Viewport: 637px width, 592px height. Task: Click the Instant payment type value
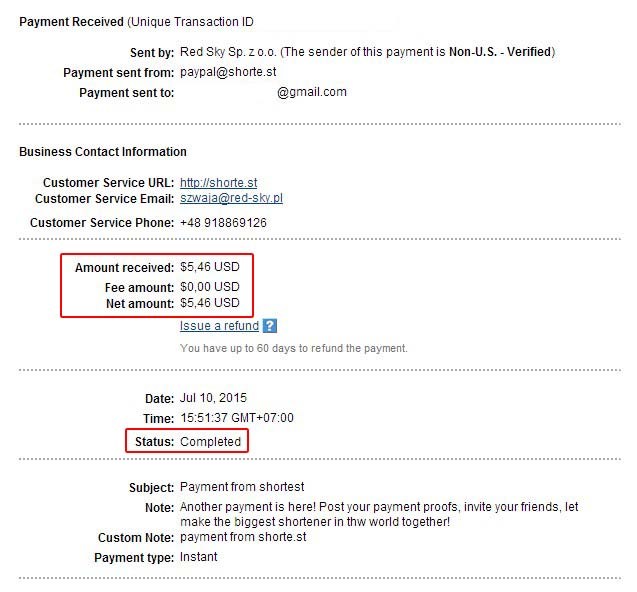click(199, 557)
